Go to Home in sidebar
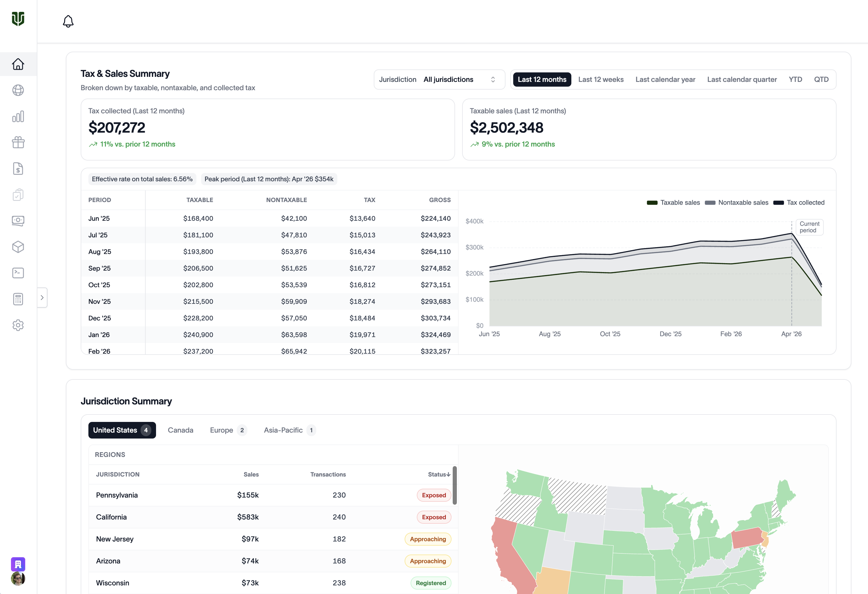The height and width of the screenshot is (594, 868). click(18, 64)
